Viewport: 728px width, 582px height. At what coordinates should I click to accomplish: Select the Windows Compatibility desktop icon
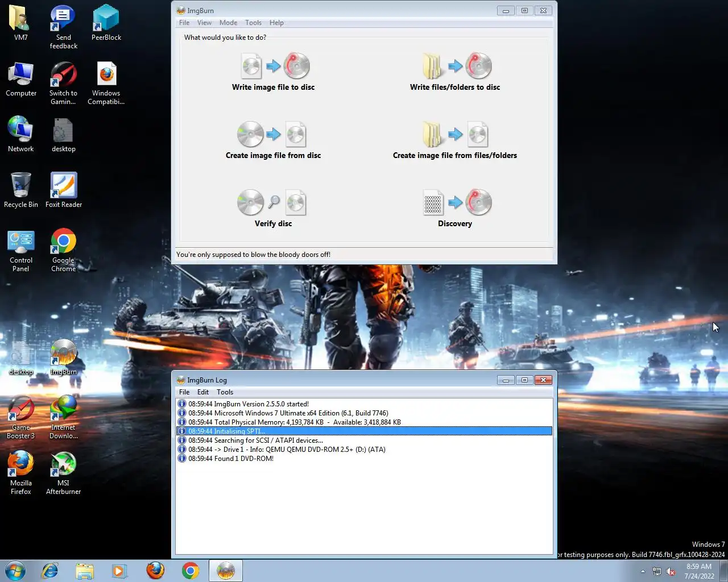coord(106,83)
